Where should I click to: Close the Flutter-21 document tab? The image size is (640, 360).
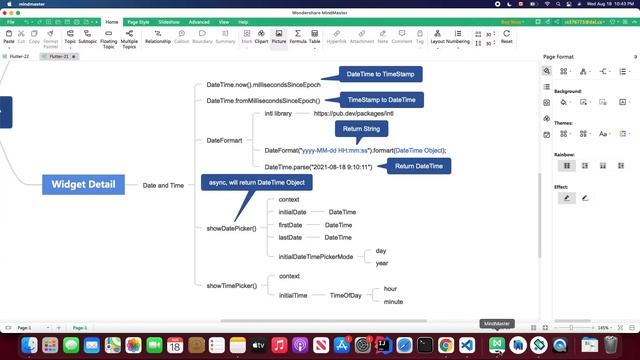pos(73,56)
